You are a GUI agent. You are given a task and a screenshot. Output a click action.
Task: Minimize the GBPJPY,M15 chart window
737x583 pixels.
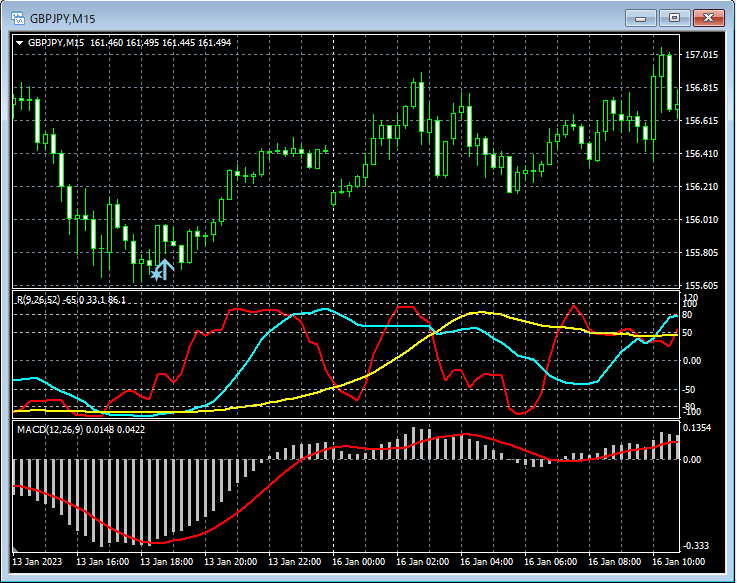coord(641,18)
